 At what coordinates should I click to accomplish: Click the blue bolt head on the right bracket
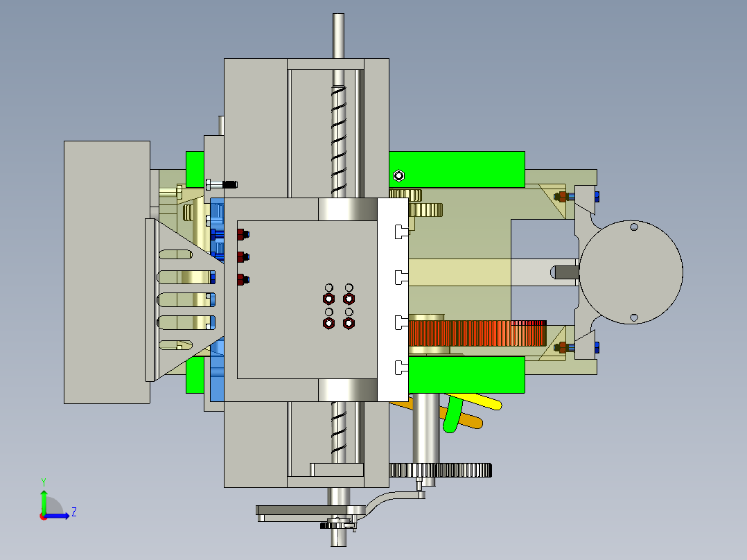click(x=597, y=196)
